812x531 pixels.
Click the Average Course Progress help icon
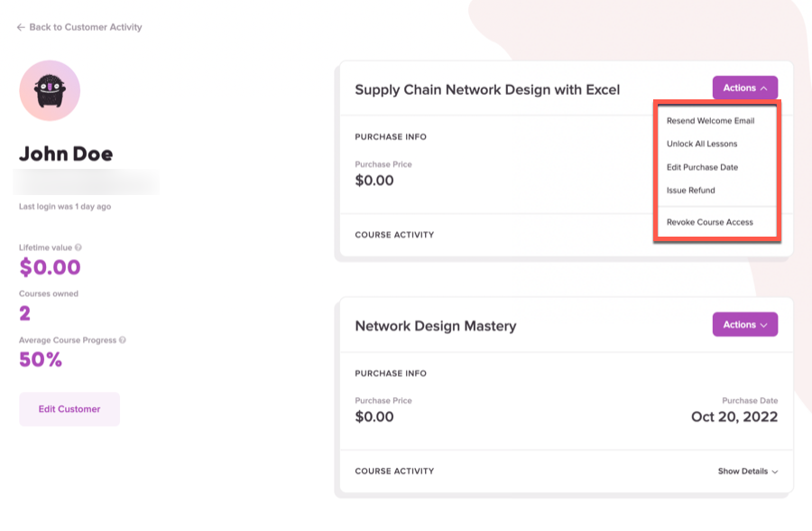[123, 340]
